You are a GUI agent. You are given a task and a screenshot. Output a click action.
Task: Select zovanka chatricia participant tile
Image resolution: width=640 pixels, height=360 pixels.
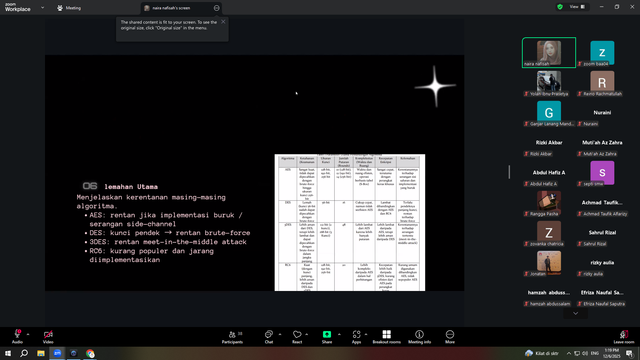[x=549, y=233]
